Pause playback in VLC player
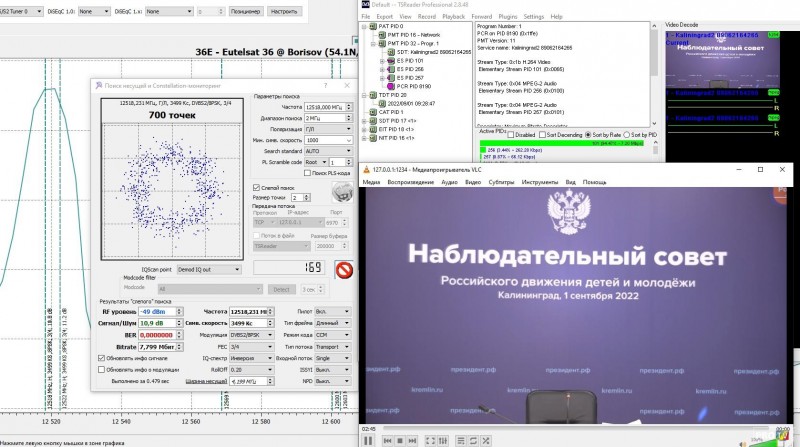The height and width of the screenshot is (447, 800). (369, 439)
